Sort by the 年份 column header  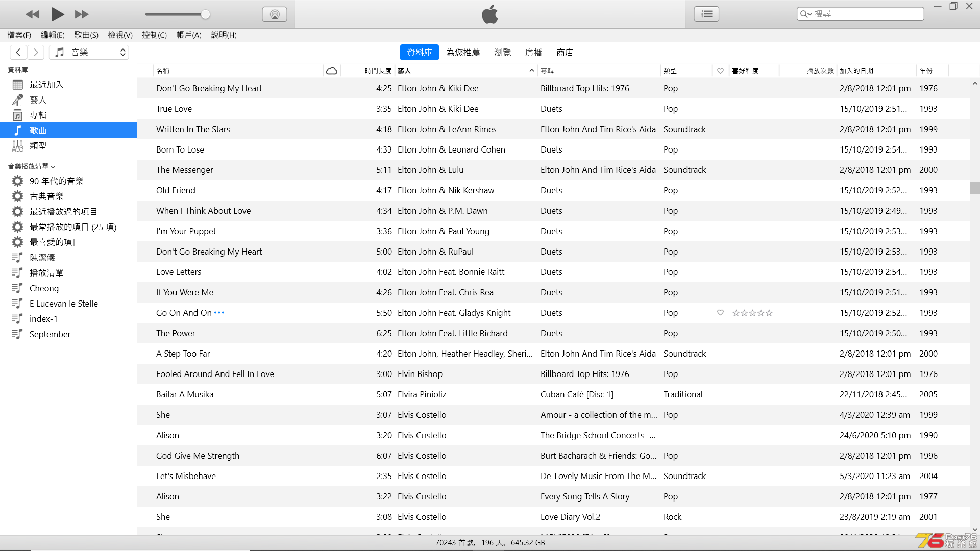[x=933, y=71]
